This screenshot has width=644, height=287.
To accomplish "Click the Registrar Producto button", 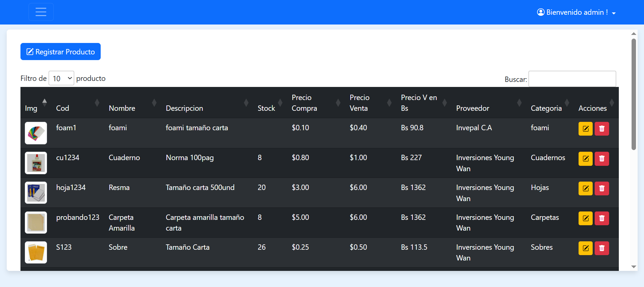I will tap(61, 52).
